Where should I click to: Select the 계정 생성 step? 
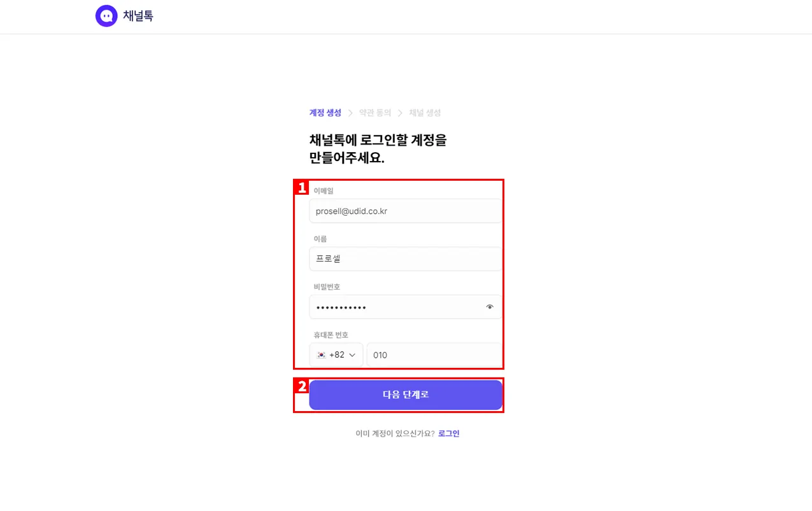pyautogui.click(x=325, y=113)
